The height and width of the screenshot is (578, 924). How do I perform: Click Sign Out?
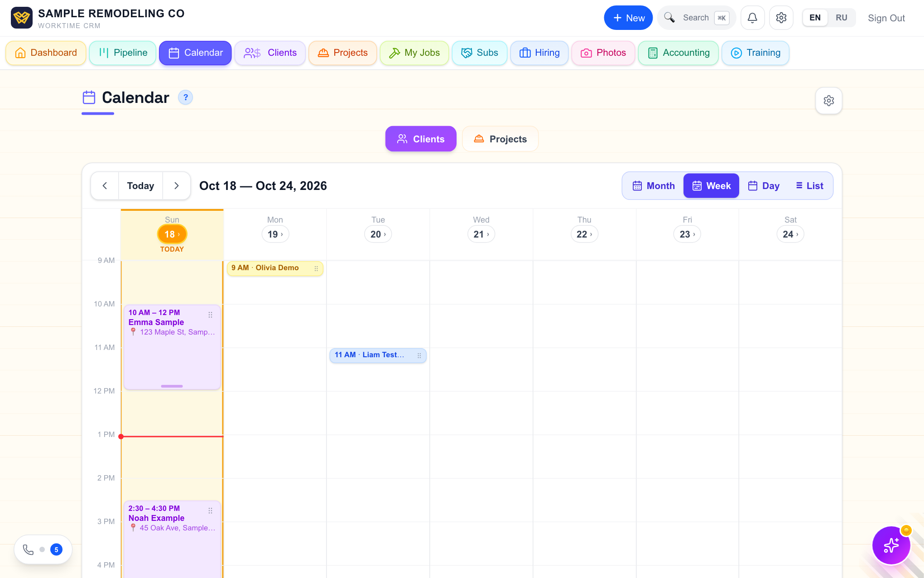pos(886,18)
